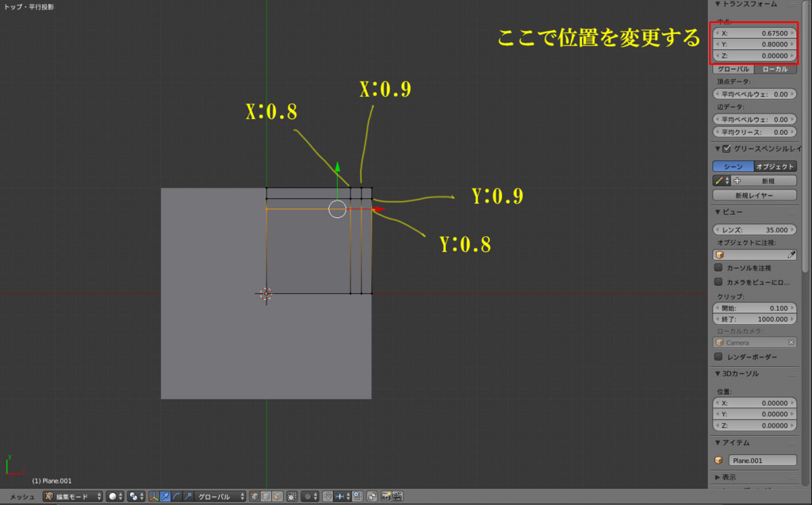Click the 新規レイヤー button
Image resolution: width=812 pixels, height=505 pixels.
point(755,195)
